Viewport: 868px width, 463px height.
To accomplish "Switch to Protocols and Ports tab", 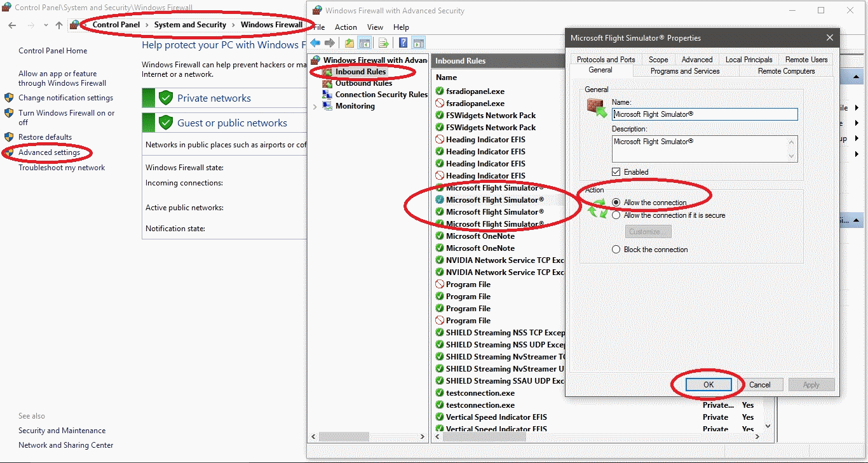I will coord(606,60).
